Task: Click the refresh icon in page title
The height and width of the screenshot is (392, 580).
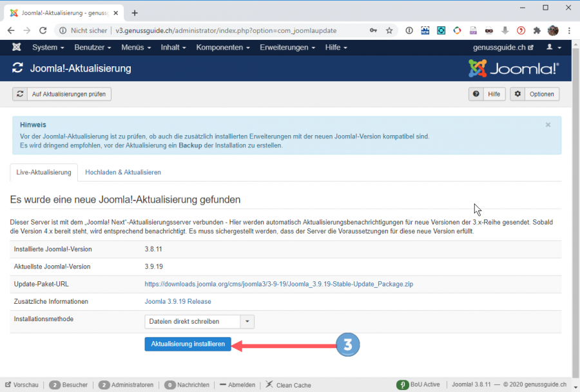Action: (x=17, y=68)
